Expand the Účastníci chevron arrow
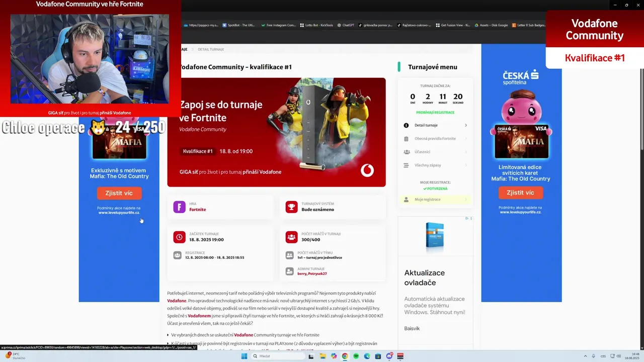Viewport: 644px width, 362px height. pos(466,152)
